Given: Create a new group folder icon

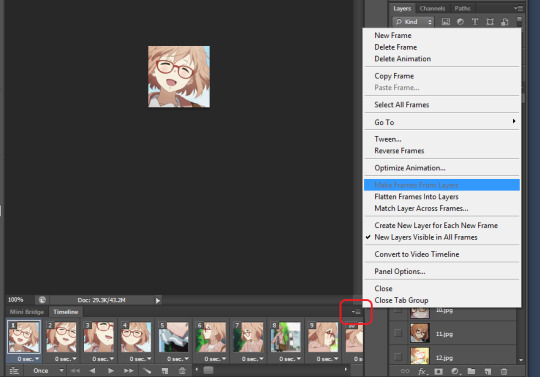Looking at the screenshot, I should coord(471,371).
